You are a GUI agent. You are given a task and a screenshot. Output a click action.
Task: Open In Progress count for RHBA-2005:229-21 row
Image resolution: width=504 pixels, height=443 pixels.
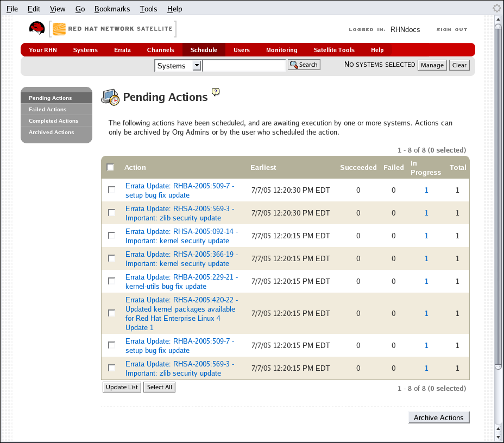pos(426,281)
